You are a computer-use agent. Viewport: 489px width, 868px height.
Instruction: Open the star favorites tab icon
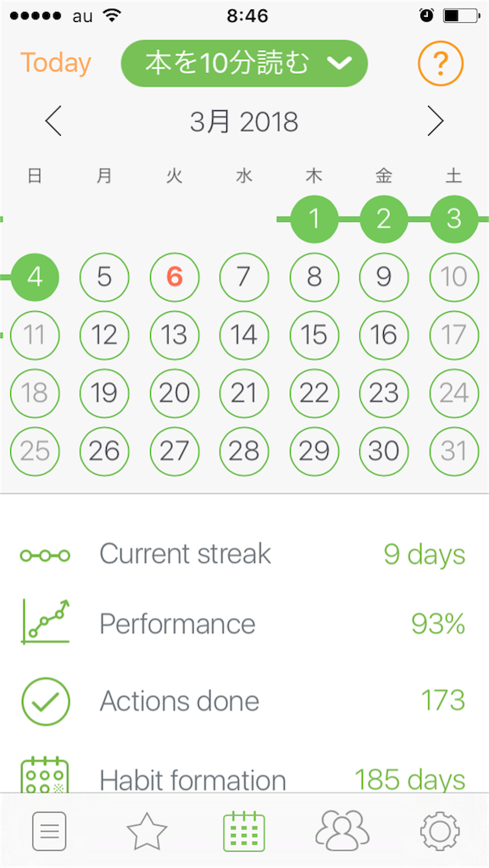[x=147, y=831]
